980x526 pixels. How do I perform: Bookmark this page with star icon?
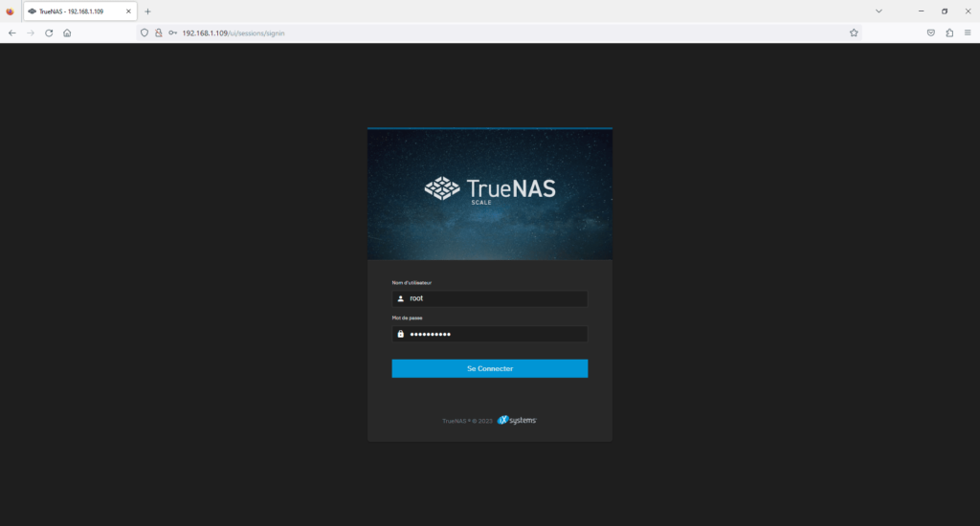pyautogui.click(x=854, y=33)
